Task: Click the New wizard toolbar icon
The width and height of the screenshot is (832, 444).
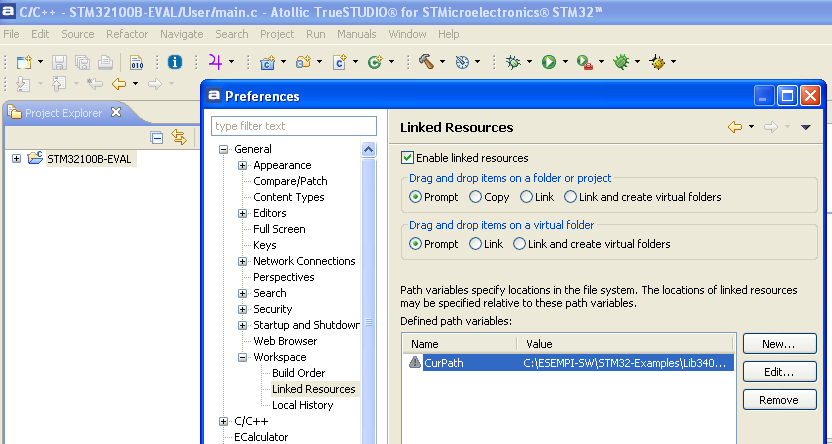Action: 24,62
